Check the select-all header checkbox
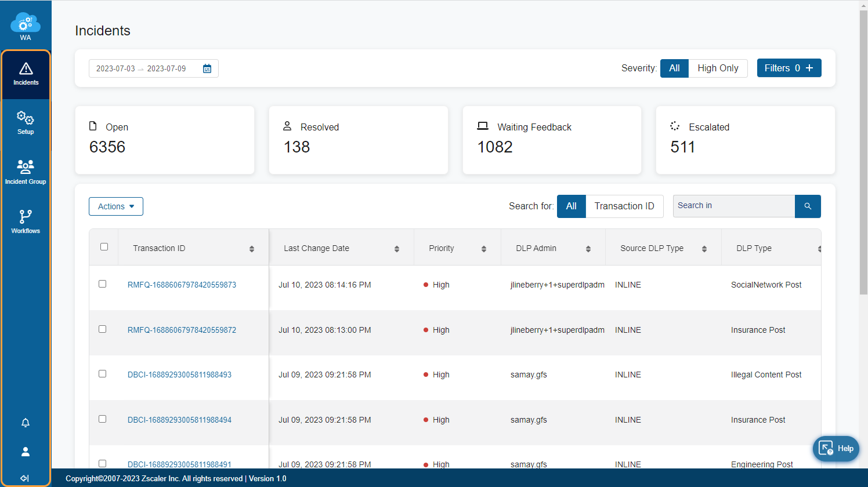The width and height of the screenshot is (868, 487). point(104,247)
